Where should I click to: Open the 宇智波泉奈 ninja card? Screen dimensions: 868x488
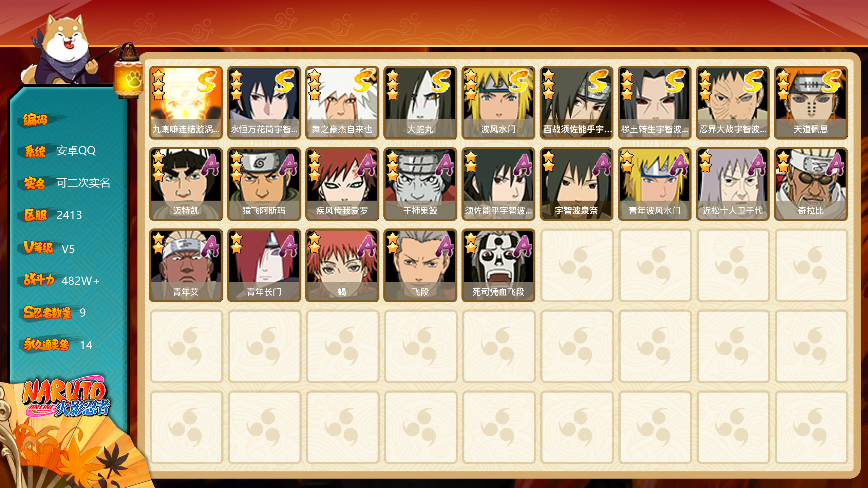576,184
